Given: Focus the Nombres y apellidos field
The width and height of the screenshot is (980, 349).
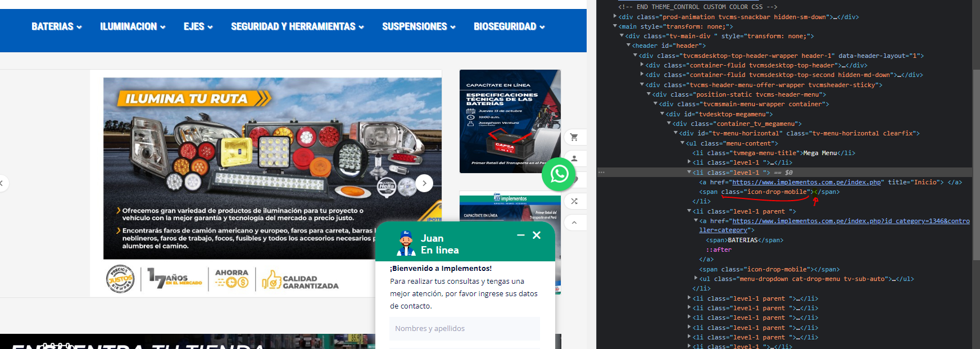Looking at the screenshot, I should [x=465, y=328].
